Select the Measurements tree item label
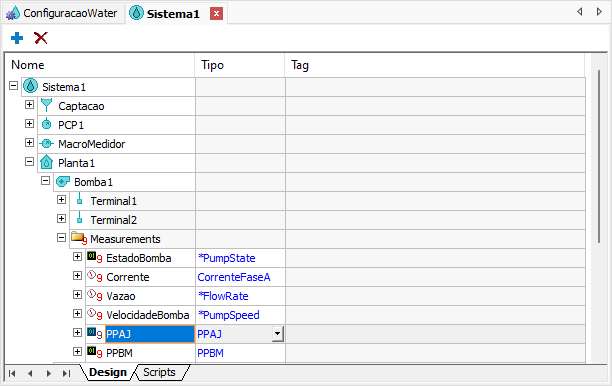This screenshot has width=612, height=386. click(x=125, y=239)
